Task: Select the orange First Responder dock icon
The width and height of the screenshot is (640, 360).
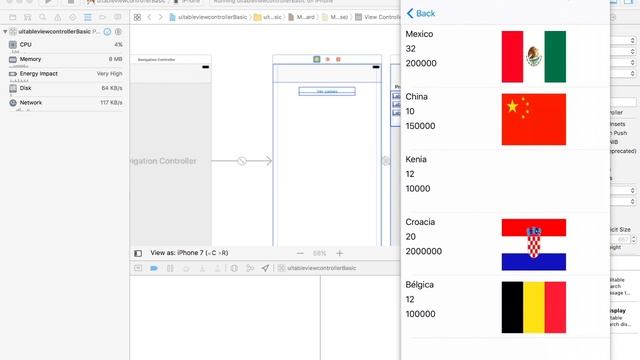Action: (327, 59)
